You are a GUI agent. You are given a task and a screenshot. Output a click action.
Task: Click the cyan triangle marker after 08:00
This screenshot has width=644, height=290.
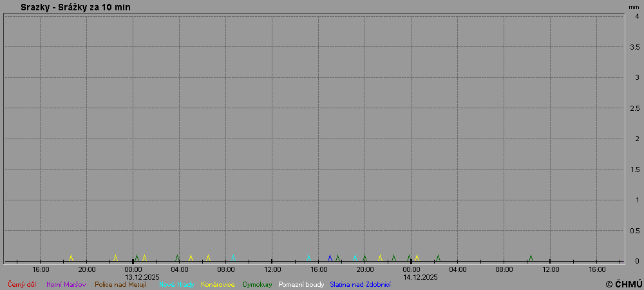[233, 258]
